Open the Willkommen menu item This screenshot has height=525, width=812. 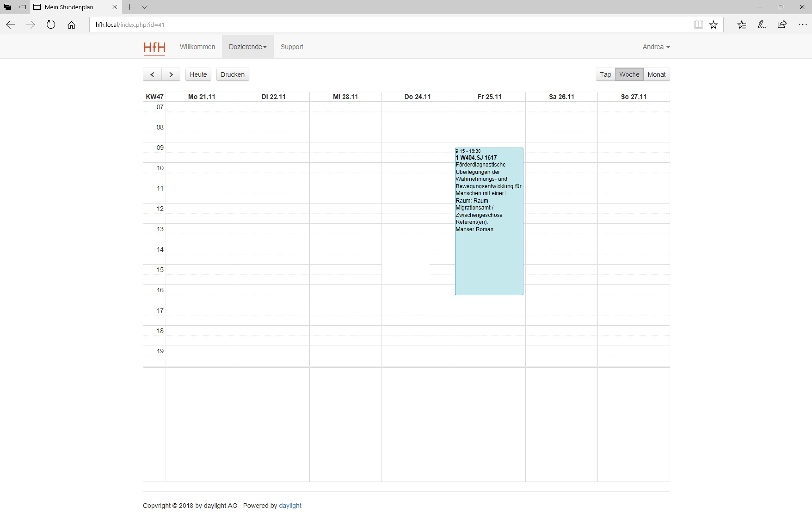click(x=197, y=47)
